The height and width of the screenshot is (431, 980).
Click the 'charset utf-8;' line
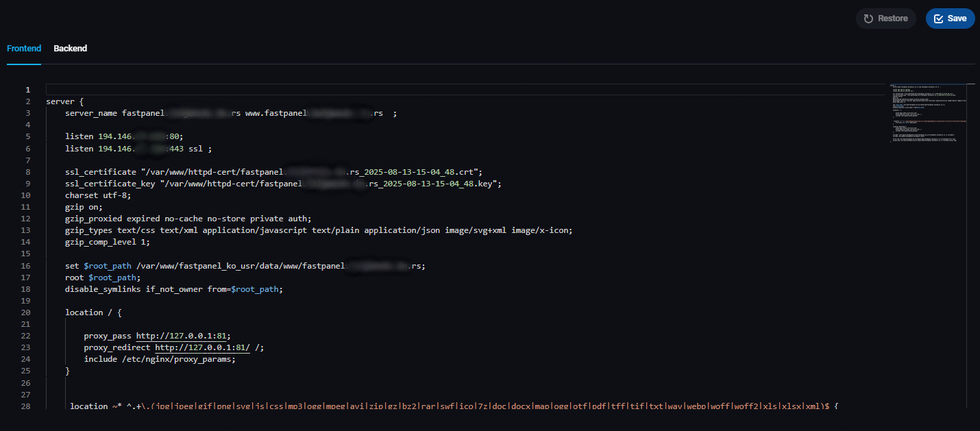(x=97, y=195)
